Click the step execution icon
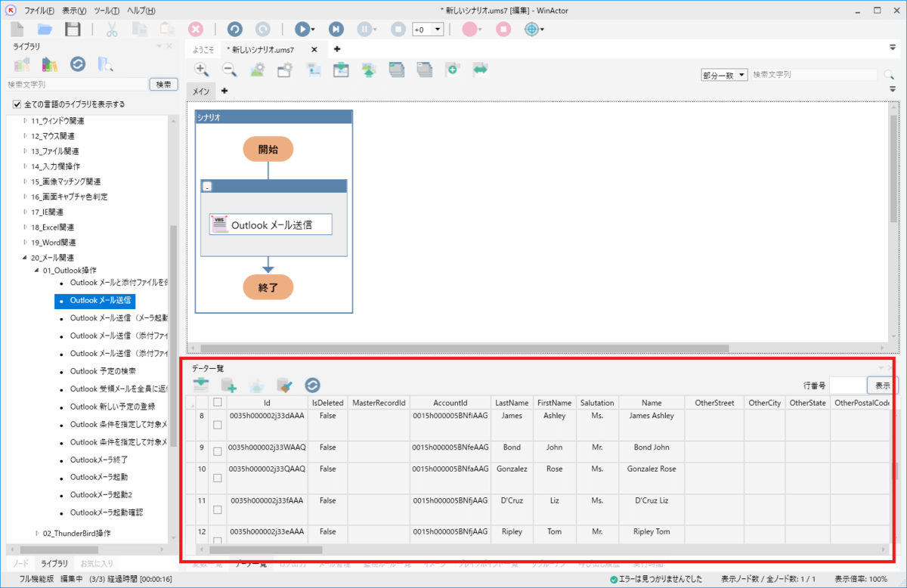 [336, 29]
